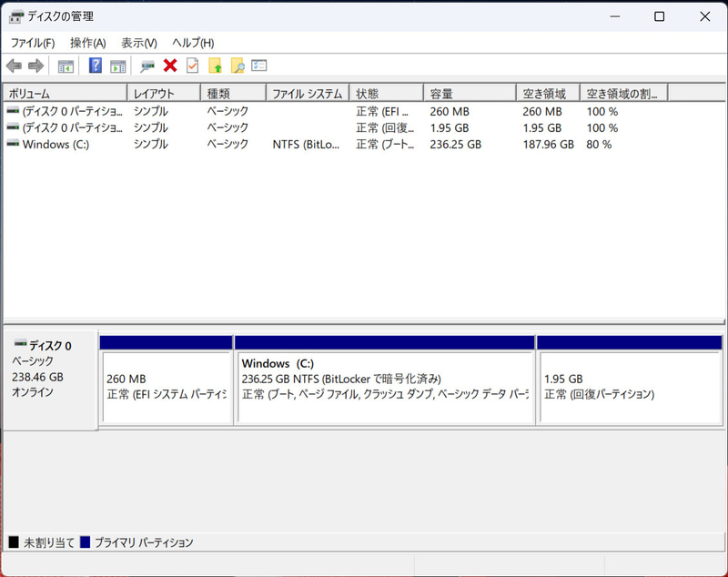Viewport: 728px width, 577px height.
Task: Minimize the ディスクの管理 window
Action: point(615,16)
